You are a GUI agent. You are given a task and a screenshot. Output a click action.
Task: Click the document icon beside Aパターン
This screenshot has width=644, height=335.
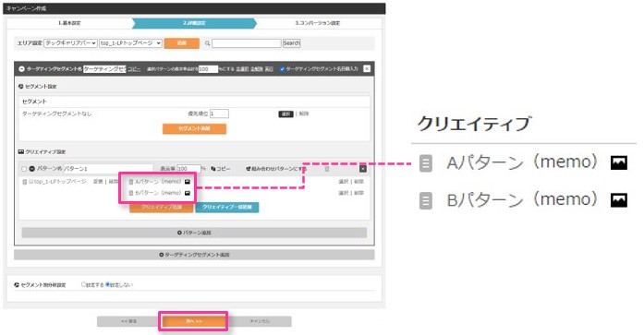(x=131, y=182)
